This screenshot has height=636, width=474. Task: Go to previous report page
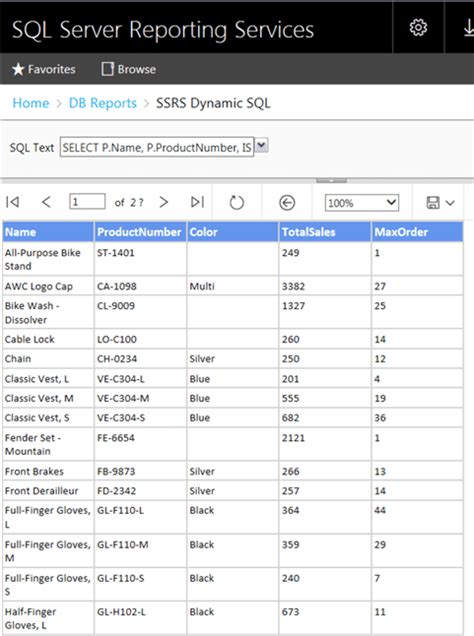(46, 202)
